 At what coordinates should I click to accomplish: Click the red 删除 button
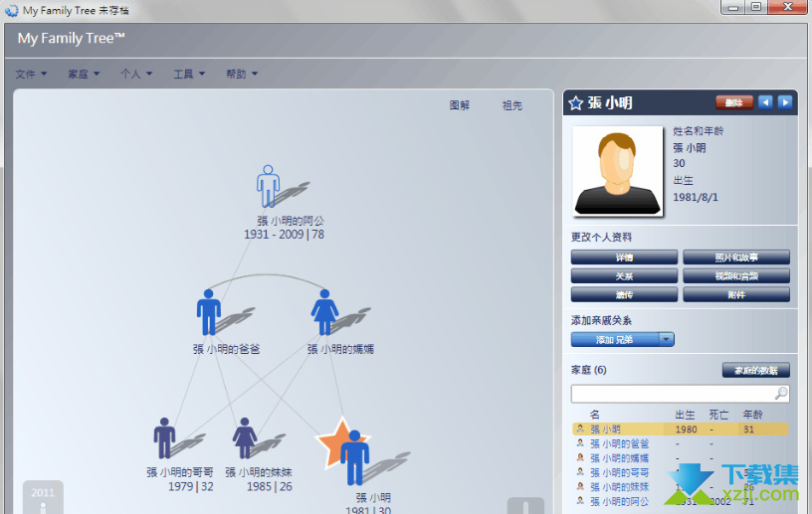(733, 102)
